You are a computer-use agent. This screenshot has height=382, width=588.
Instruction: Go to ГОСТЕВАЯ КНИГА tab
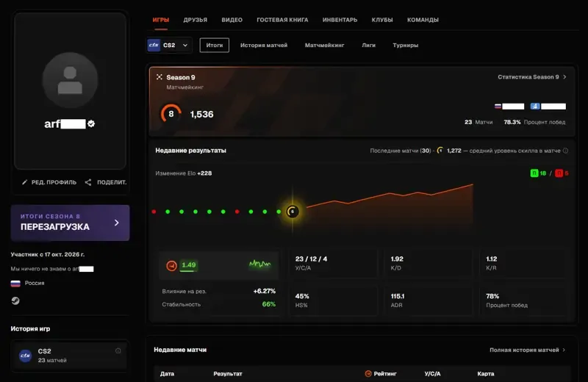(282, 20)
